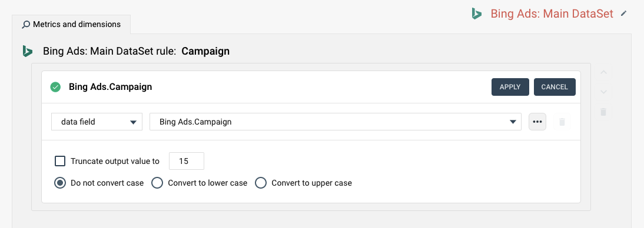Expand the Bing Ads.Campaign field dropdown
This screenshot has height=228, width=644.
(336, 122)
